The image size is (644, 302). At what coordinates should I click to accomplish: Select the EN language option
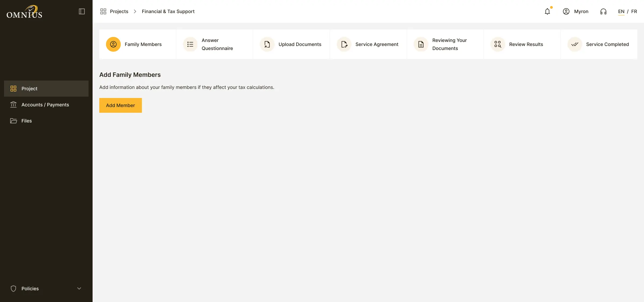621,11
